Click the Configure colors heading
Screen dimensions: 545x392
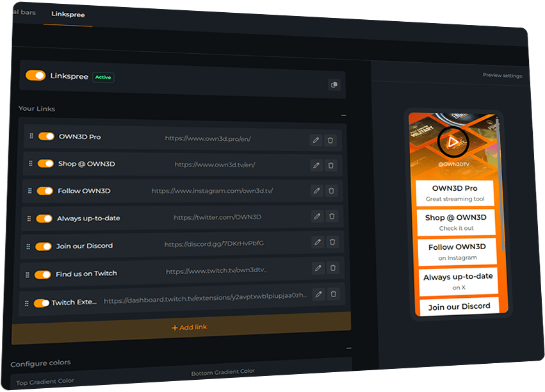(x=40, y=363)
